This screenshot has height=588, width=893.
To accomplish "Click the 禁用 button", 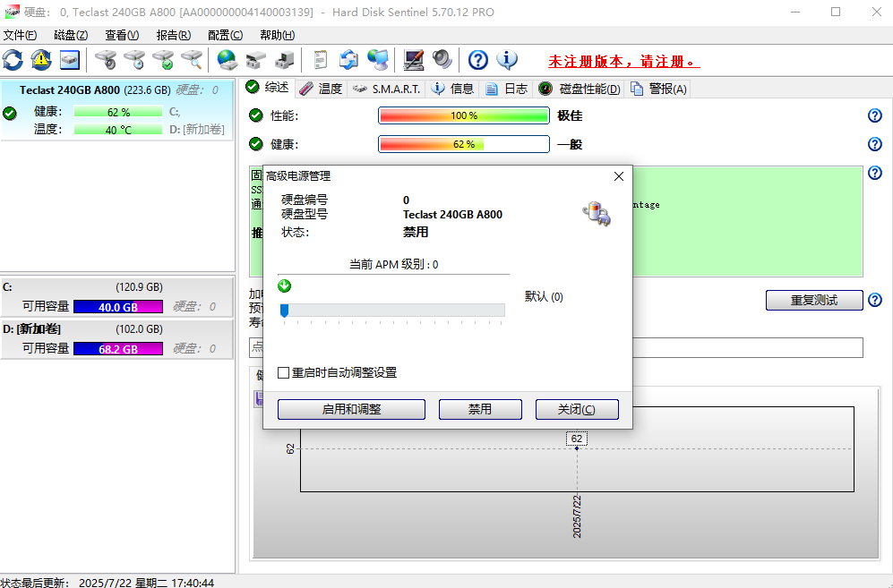I will 480,409.
